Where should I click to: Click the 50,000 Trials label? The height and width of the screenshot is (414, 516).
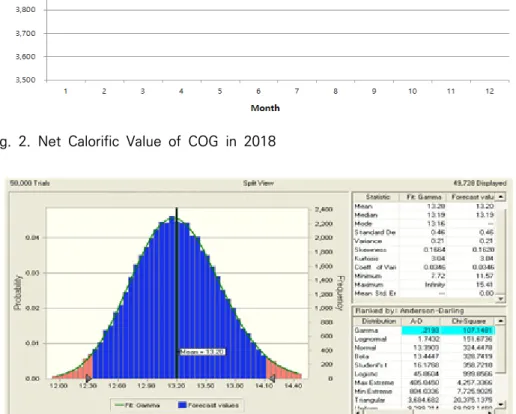point(30,183)
